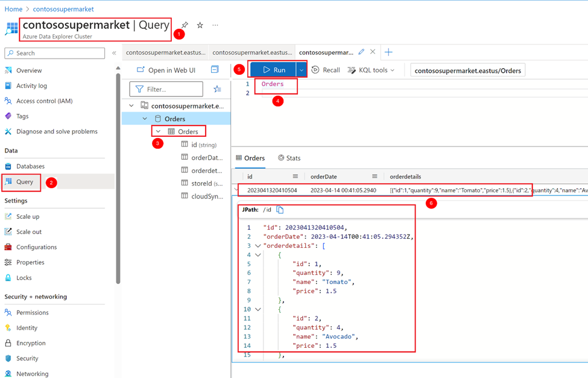Click the Home breadcrumb link
Viewport: 588px width, 378px height.
click(13, 9)
